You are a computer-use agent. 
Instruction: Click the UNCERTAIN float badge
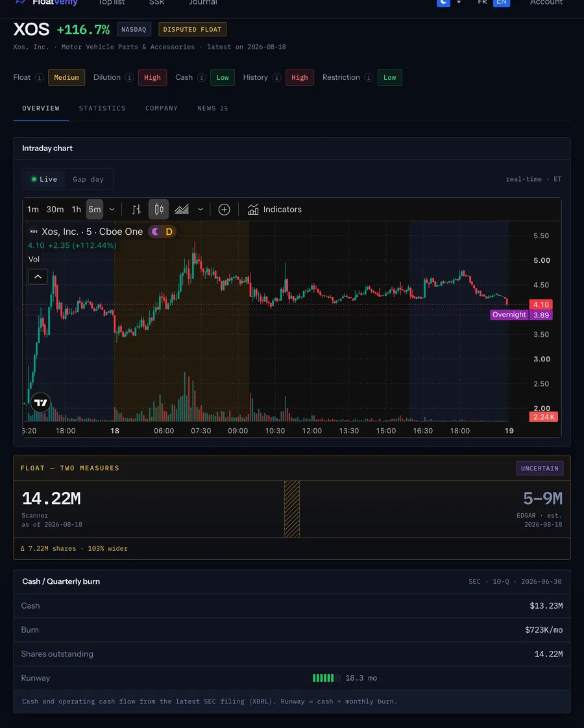click(x=539, y=468)
